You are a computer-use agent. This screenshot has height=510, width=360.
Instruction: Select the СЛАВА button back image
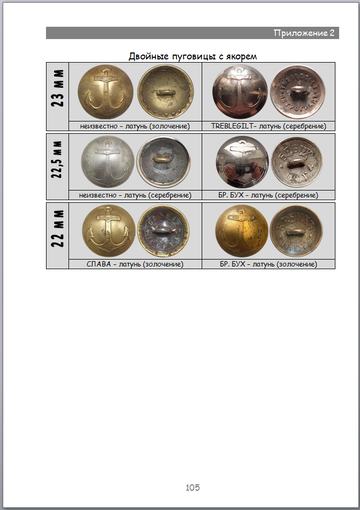[x=164, y=231]
